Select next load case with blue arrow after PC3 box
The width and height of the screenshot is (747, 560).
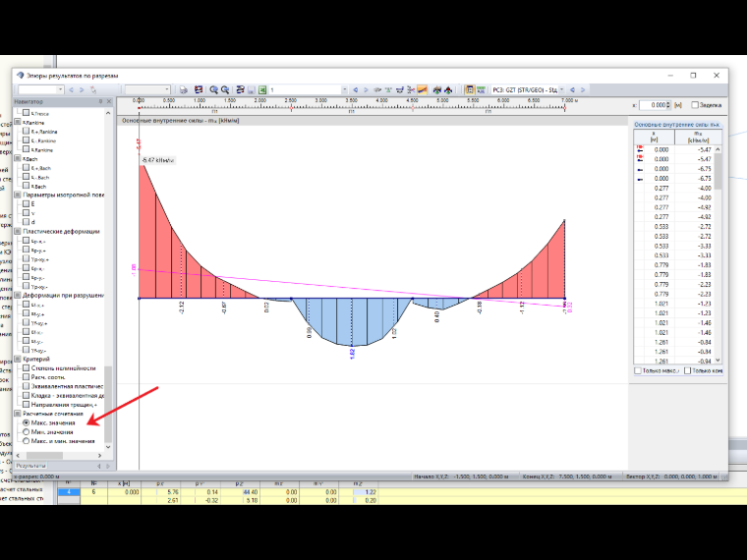tap(583, 90)
